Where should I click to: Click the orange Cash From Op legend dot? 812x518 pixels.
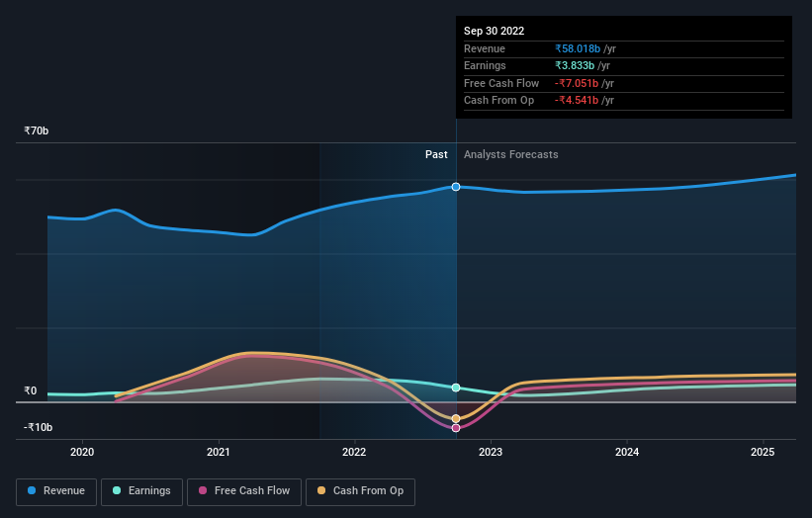click(321, 490)
